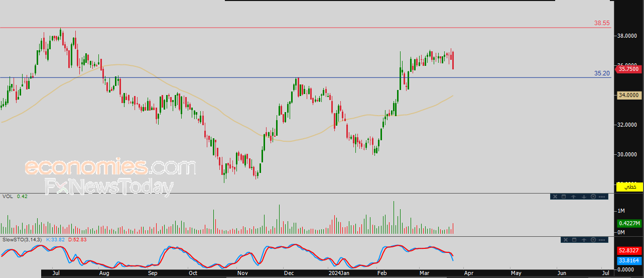Move the SlowSTO panel up
Viewport: 644px width, 278px height.
(584, 240)
